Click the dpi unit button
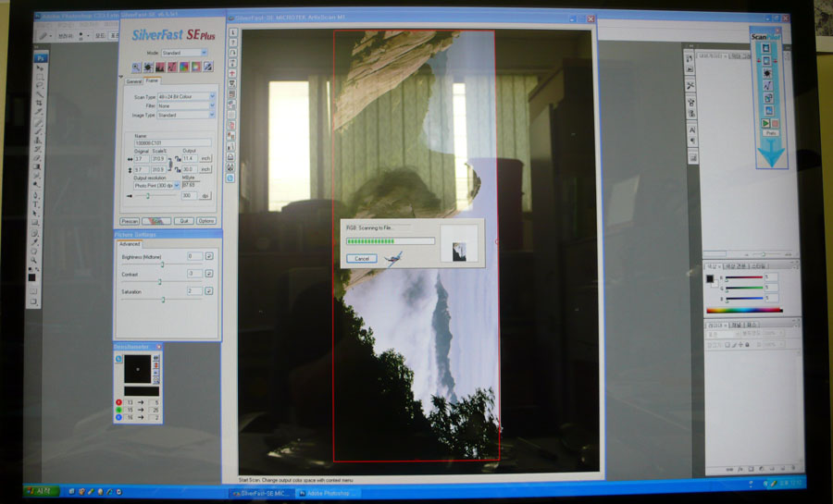 205,196
